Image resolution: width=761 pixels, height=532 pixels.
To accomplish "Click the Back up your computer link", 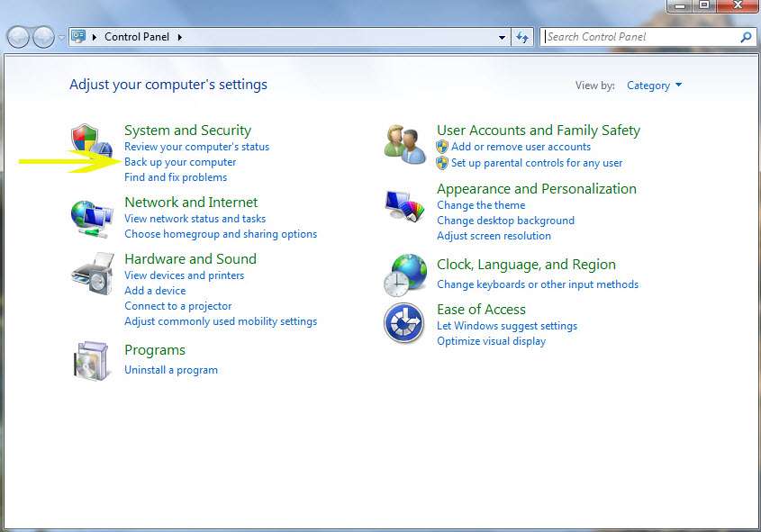I will [x=180, y=162].
